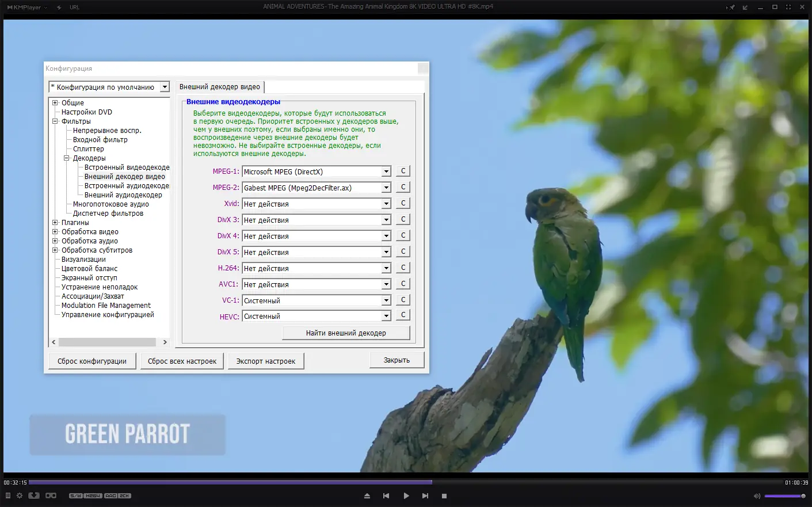812x507 pixels.
Task: Adjust the volume slider
Action: click(x=785, y=496)
